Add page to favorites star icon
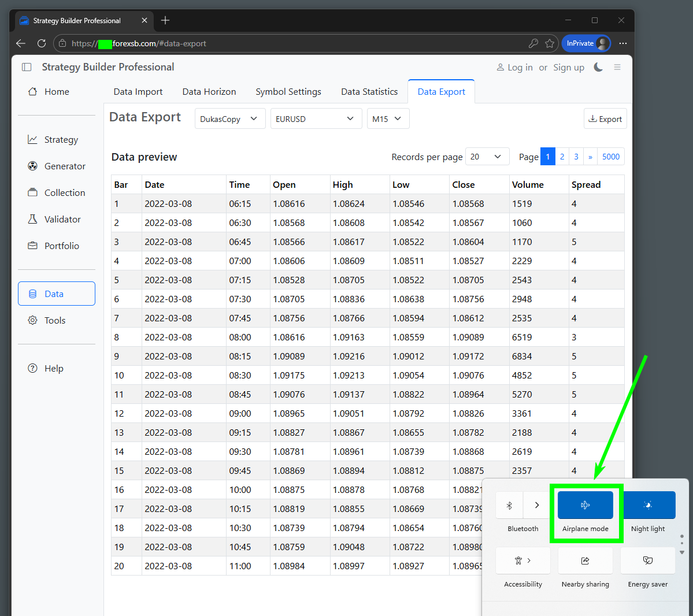 tap(550, 43)
